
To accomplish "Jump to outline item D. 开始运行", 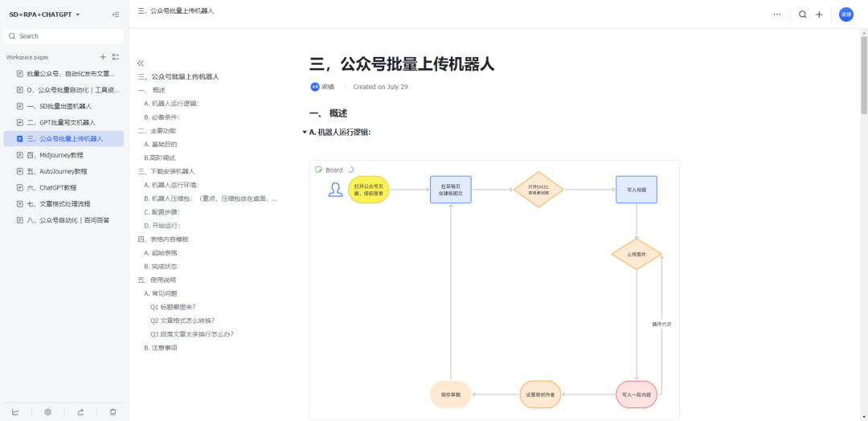I will point(162,226).
